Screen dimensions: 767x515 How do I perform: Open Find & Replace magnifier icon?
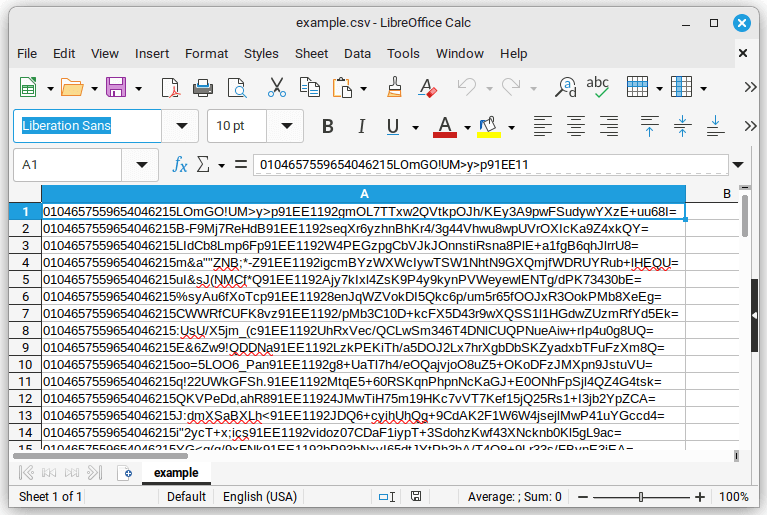[x=565, y=88]
